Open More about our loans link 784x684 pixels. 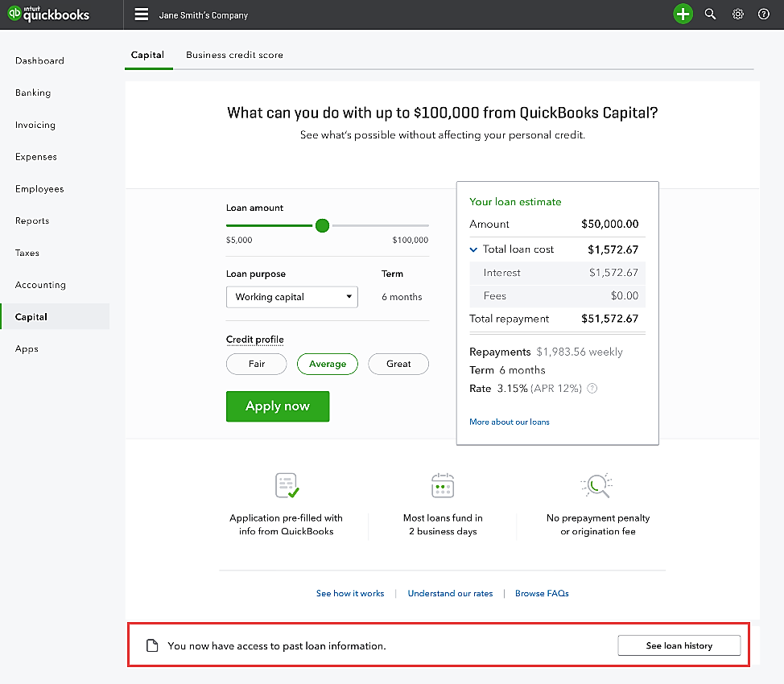pyautogui.click(x=509, y=422)
